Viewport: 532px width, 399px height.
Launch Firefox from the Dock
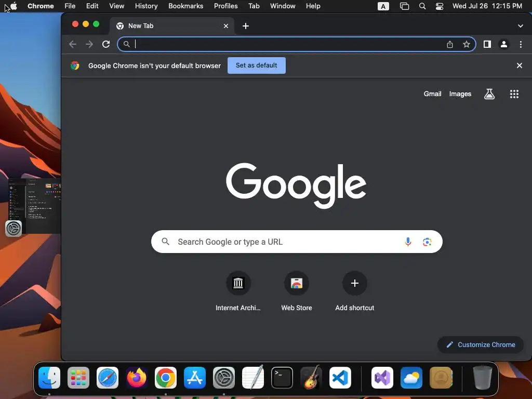[137, 378]
